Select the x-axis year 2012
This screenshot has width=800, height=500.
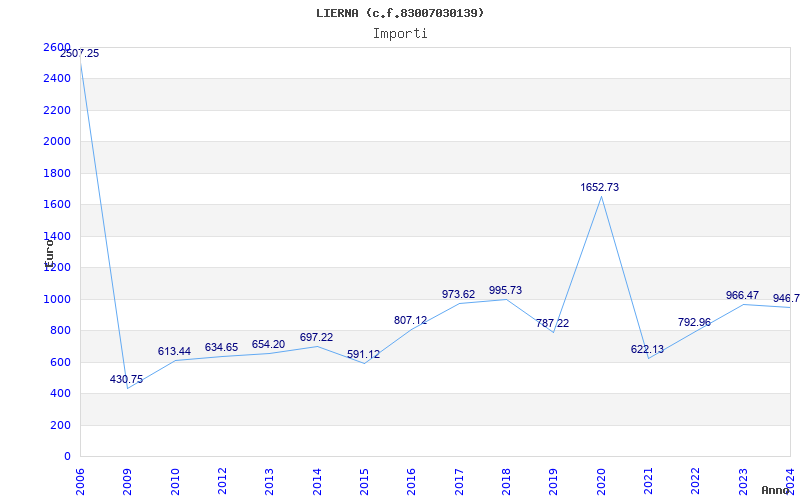point(222,481)
